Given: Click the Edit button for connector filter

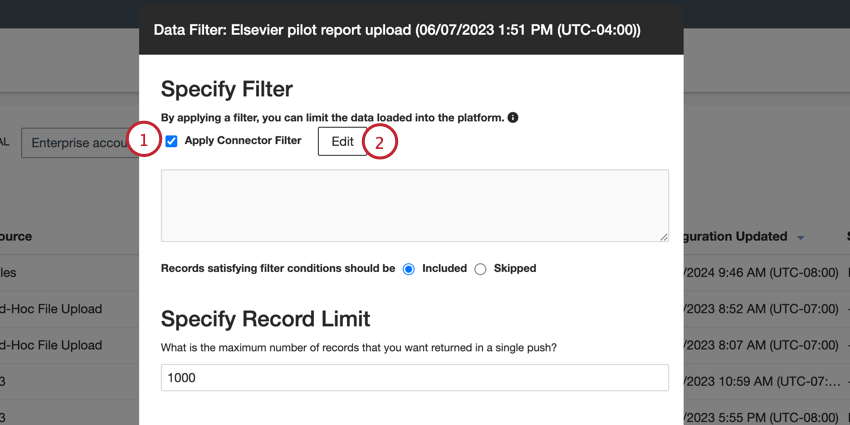Looking at the screenshot, I should pyautogui.click(x=342, y=142).
